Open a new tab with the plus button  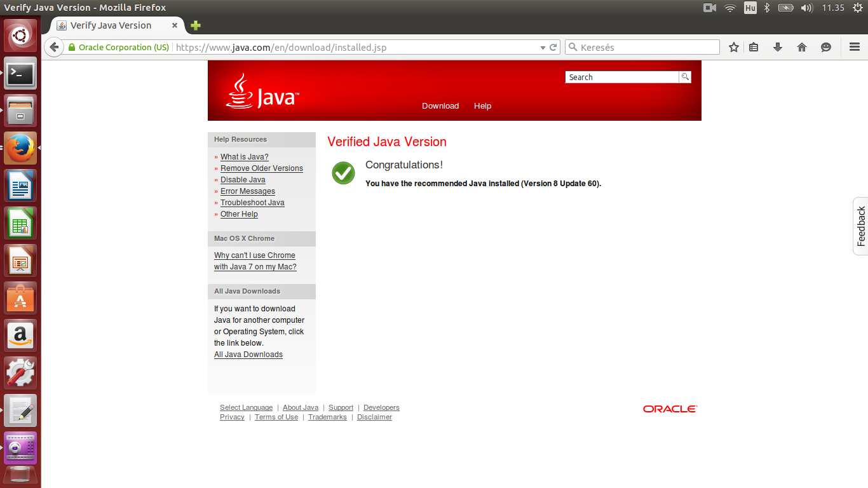196,25
